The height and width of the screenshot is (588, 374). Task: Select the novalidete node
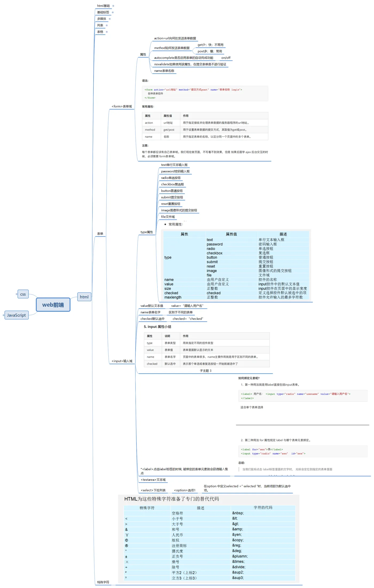pyautogui.click(x=190, y=64)
